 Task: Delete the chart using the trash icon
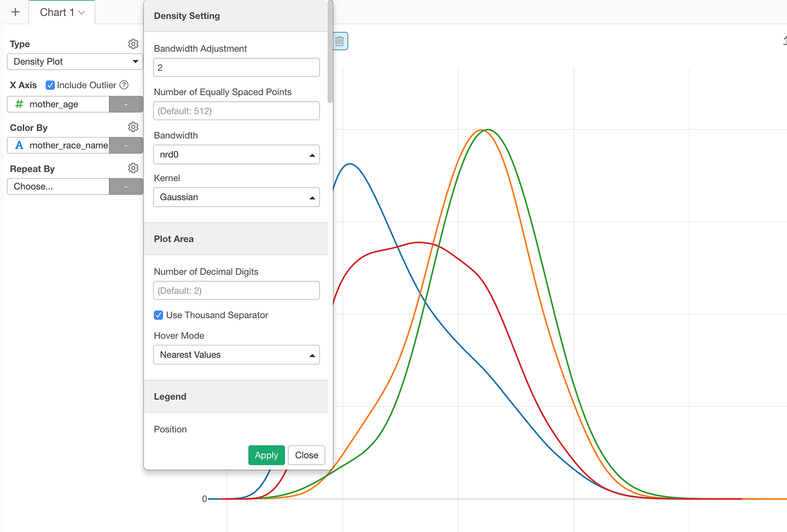(x=339, y=40)
